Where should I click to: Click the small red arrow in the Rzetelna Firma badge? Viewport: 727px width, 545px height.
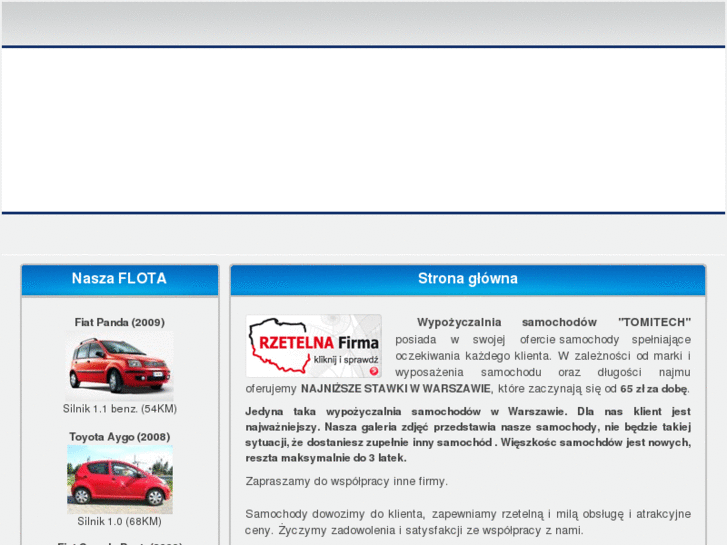tap(374, 371)
